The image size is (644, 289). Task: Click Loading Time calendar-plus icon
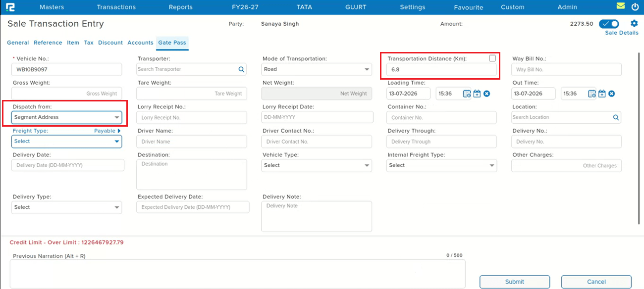[477, 94]
